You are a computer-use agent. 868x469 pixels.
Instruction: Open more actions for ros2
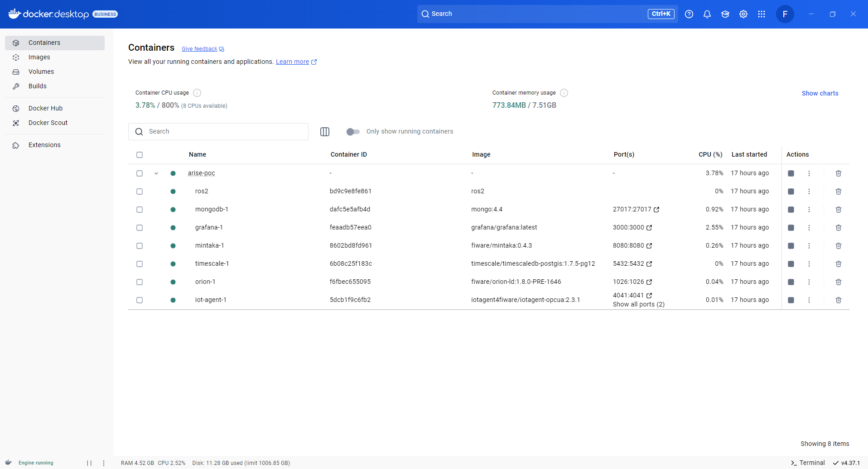(x=809, y=191)
